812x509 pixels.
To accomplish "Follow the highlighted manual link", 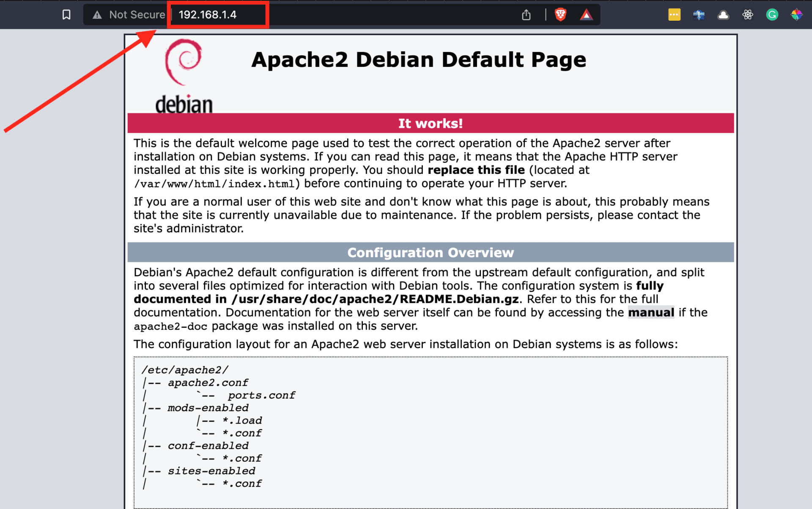I will [651, 312].
